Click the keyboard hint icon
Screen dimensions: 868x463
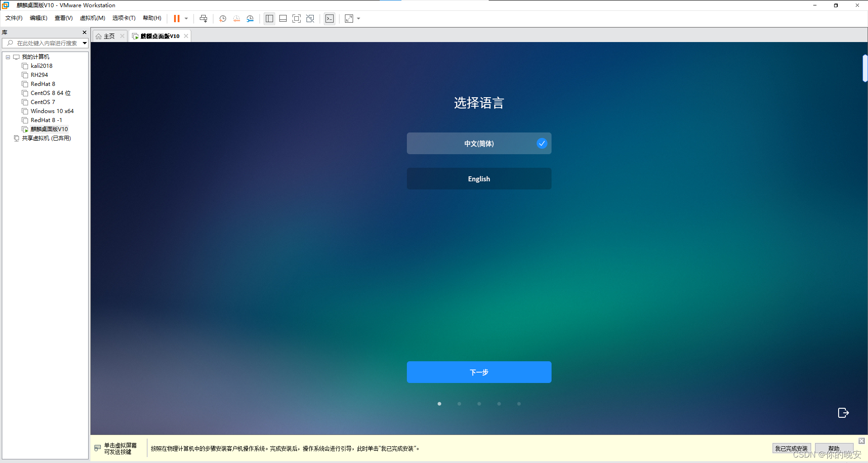click(x=98, y=448)
